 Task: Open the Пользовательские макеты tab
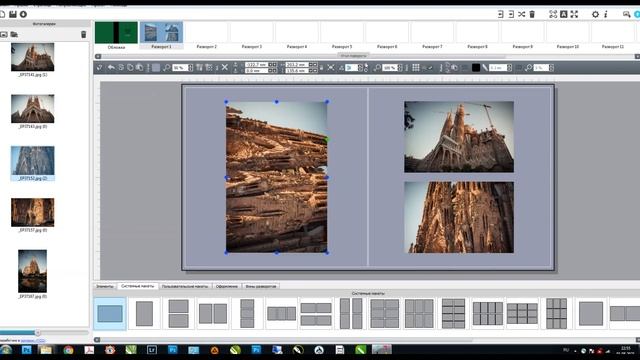185,286
